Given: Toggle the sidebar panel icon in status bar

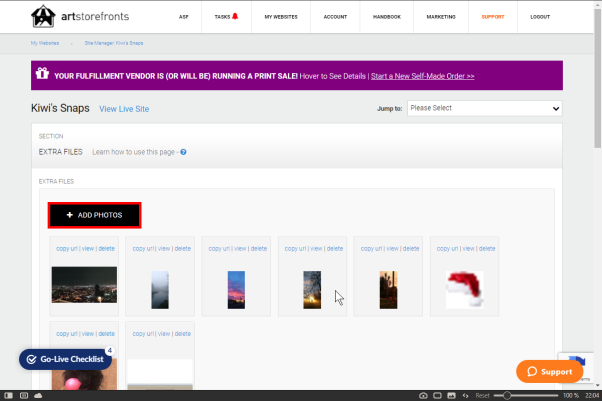Looking at the screenshot, I should [x=8, y=395].
